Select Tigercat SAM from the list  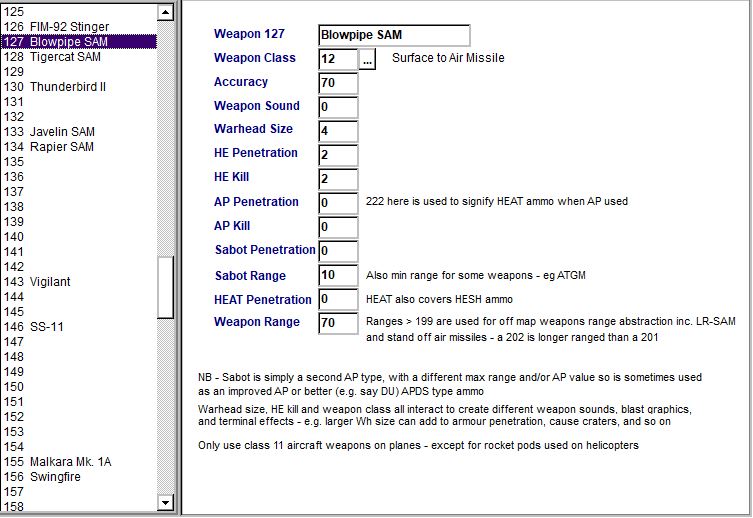click(65, 57)
